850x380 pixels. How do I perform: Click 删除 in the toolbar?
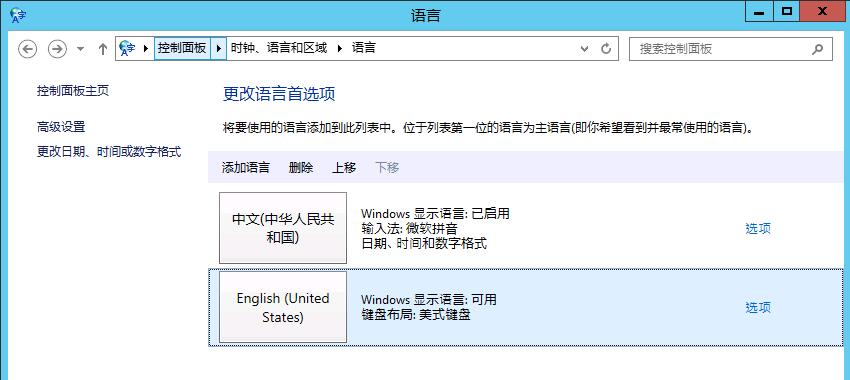(x=301, y=168)
